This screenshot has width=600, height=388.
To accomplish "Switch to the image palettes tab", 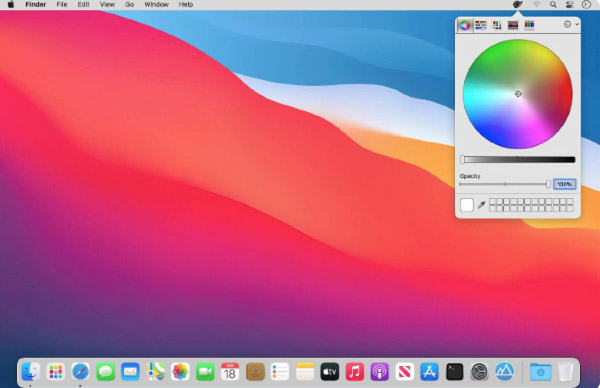I will point(513,25).
